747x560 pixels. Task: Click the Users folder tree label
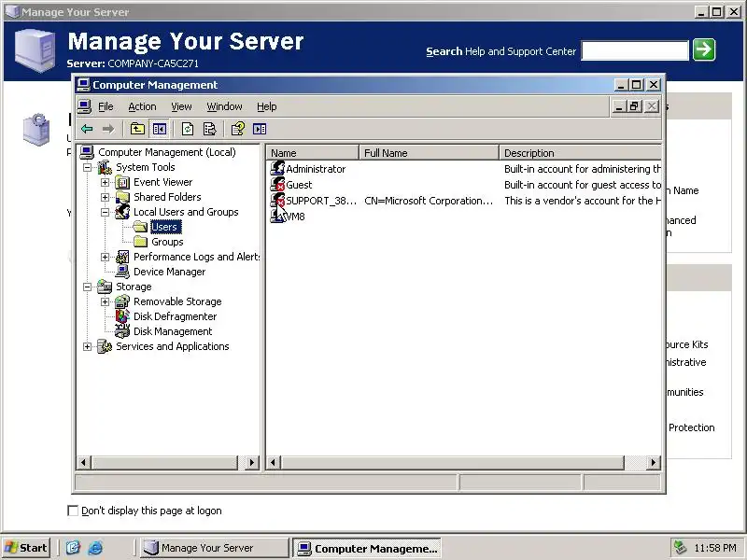(x=164, y=227)
